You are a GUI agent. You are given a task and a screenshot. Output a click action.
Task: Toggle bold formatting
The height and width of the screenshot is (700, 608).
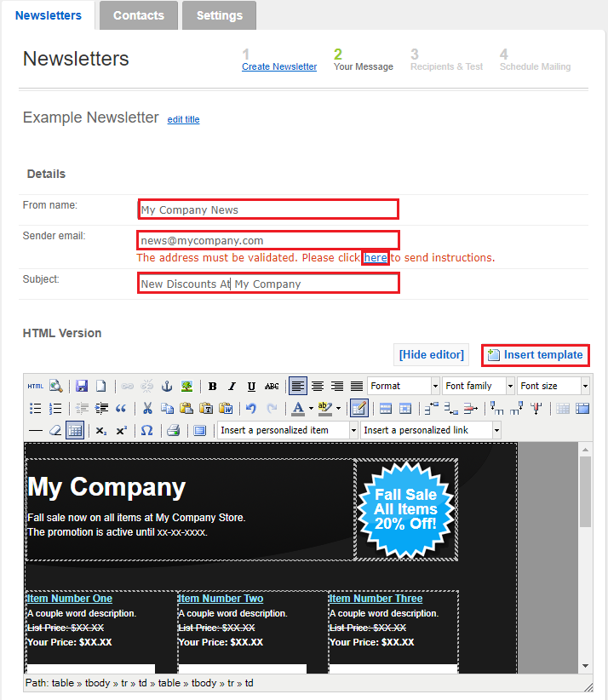pos(213,386)
